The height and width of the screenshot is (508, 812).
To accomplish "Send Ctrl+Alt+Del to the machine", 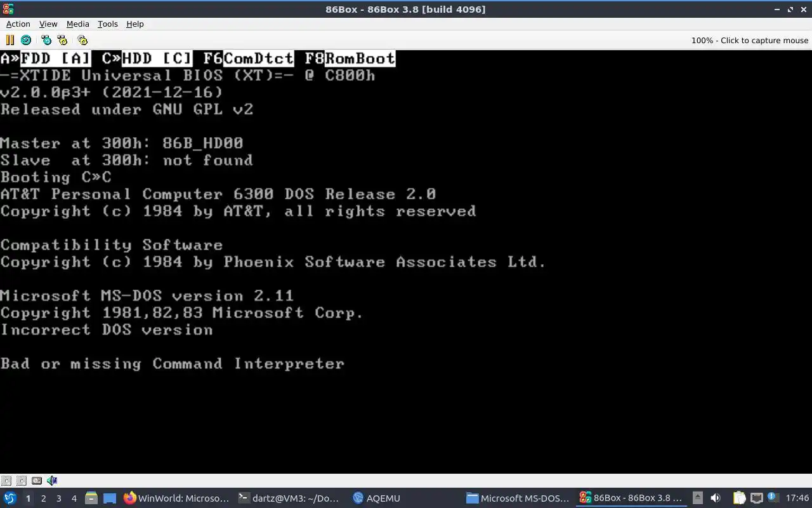I will pyautogui.click(x=46, y=40).
